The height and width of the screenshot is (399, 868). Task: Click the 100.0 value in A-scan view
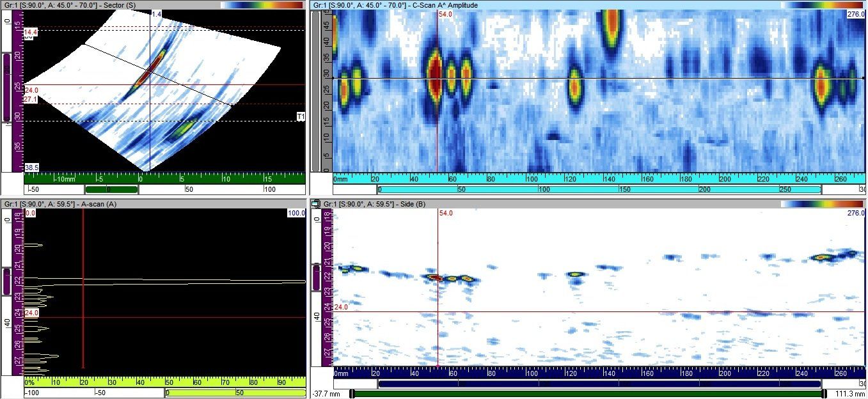click(x=296, y=213)
